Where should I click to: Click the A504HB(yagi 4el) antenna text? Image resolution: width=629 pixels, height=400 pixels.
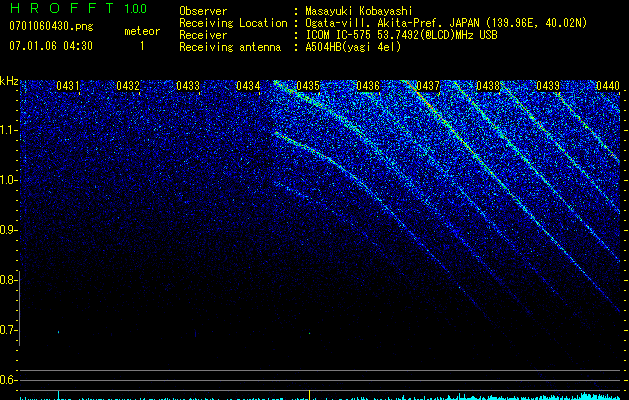click(x=353, y=47)
